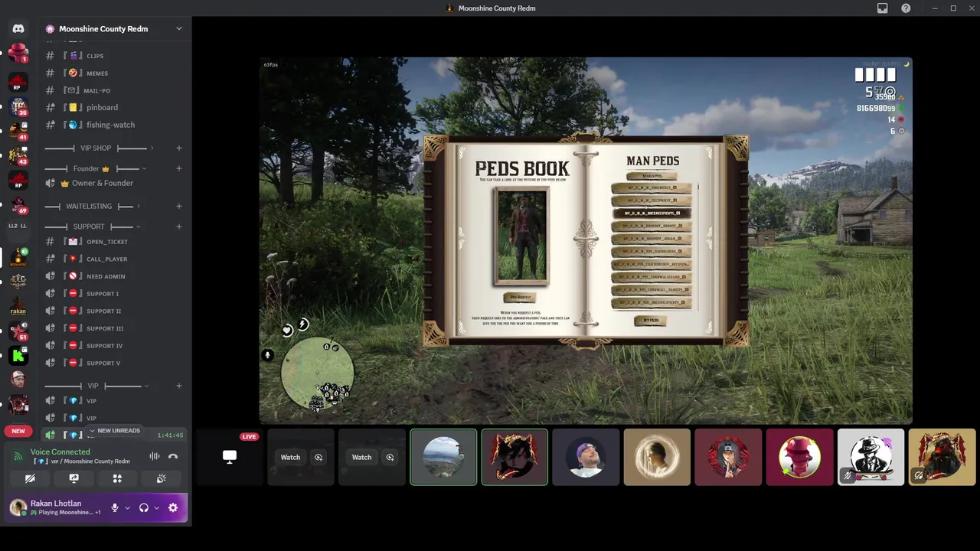Image resolution: width=980 pixels, height=551 pixels.
Task: Pop out second stream preview icon
Action: point(390,458)
